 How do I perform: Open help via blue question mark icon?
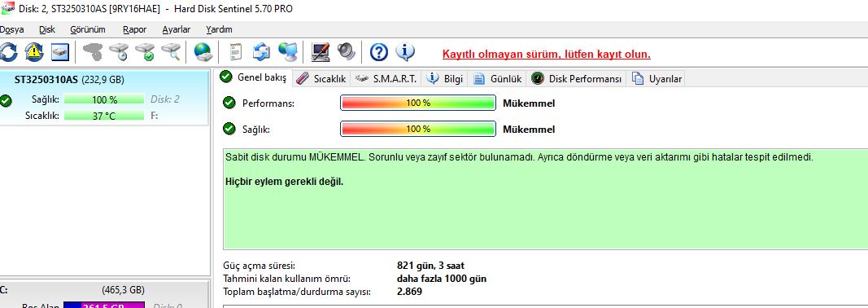pos(378,52)
